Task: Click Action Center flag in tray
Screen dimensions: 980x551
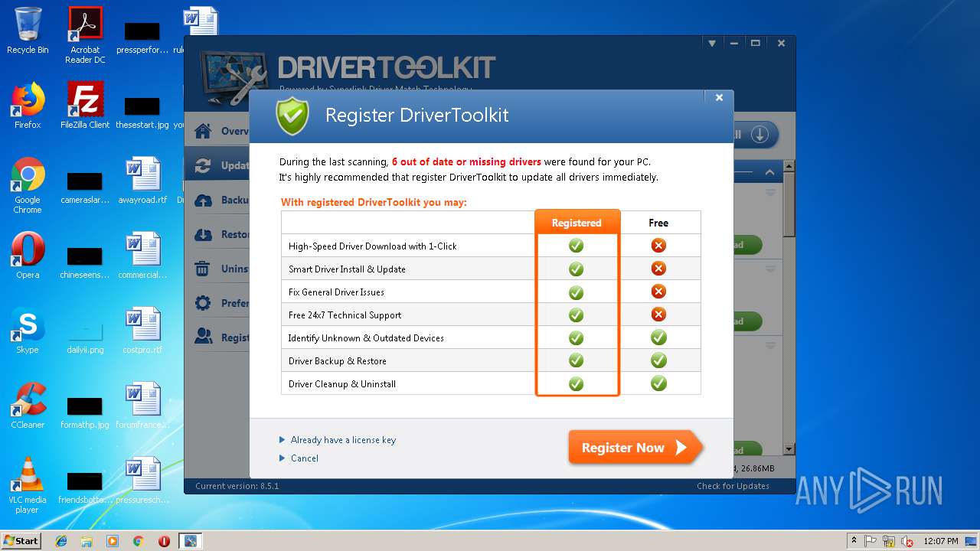Action: 871,541
